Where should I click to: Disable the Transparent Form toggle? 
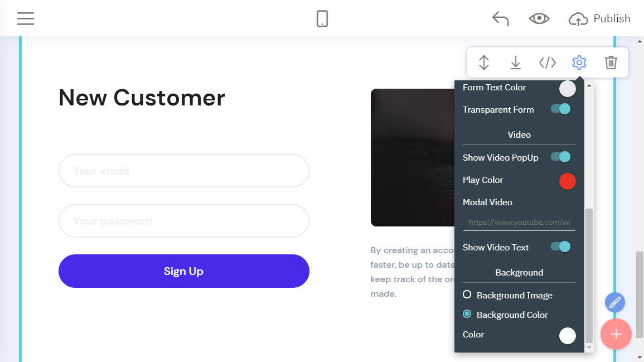[561, 109]
